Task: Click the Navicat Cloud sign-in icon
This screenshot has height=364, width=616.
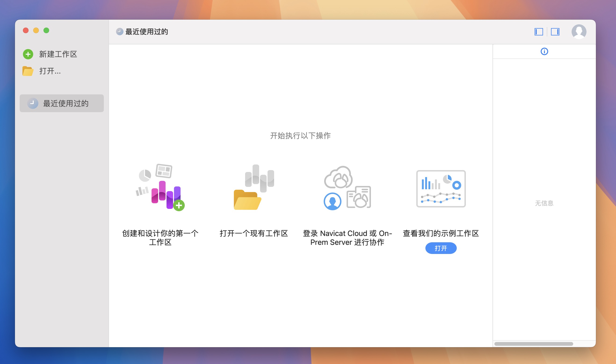Action: coord(347,188)
